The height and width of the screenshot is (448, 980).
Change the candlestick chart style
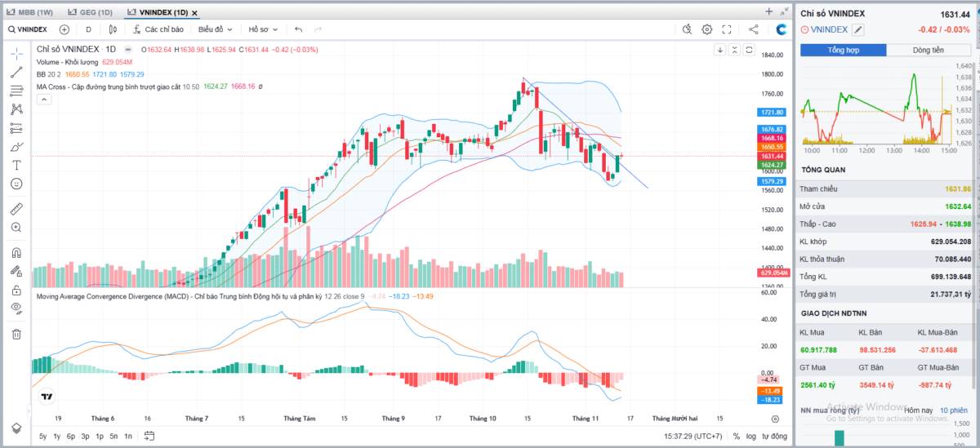tap(113, 29)
